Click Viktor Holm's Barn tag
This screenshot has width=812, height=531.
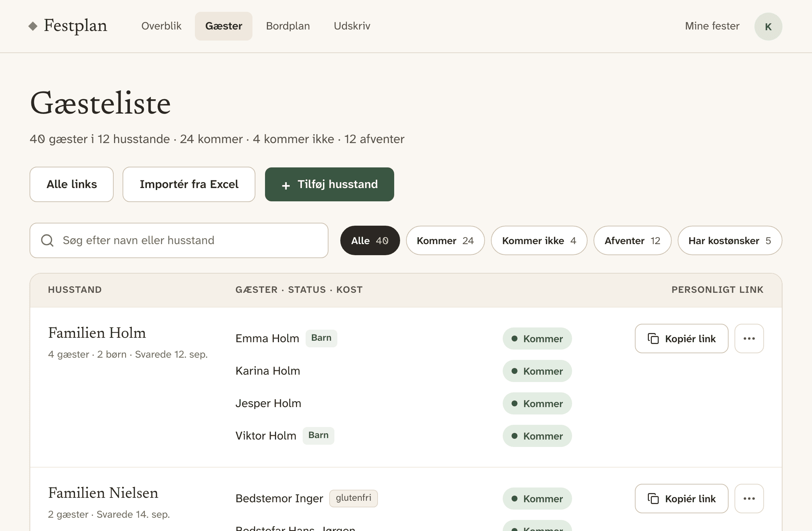click(x=318, y=435)
